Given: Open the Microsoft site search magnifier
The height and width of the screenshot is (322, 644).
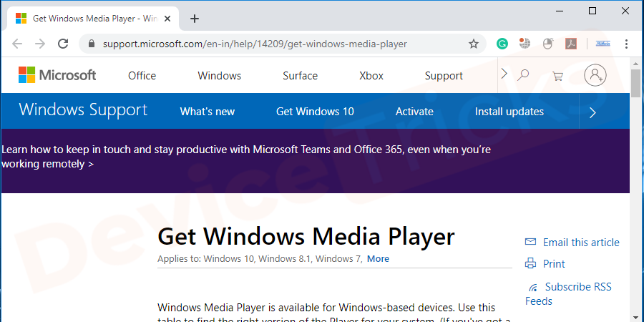Looking at the screenshot, I should pyautogui.click(x=523, y=75).
